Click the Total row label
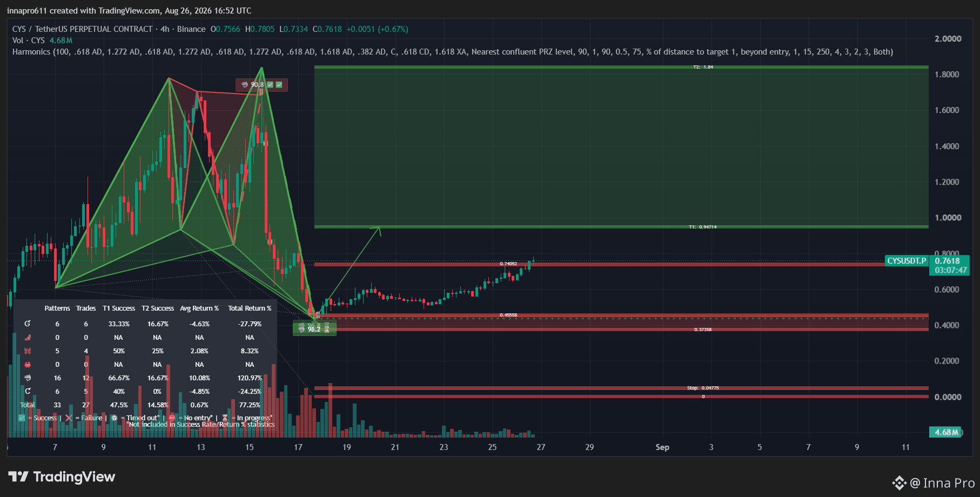This screenshot has width=980, height=497. 28,405
